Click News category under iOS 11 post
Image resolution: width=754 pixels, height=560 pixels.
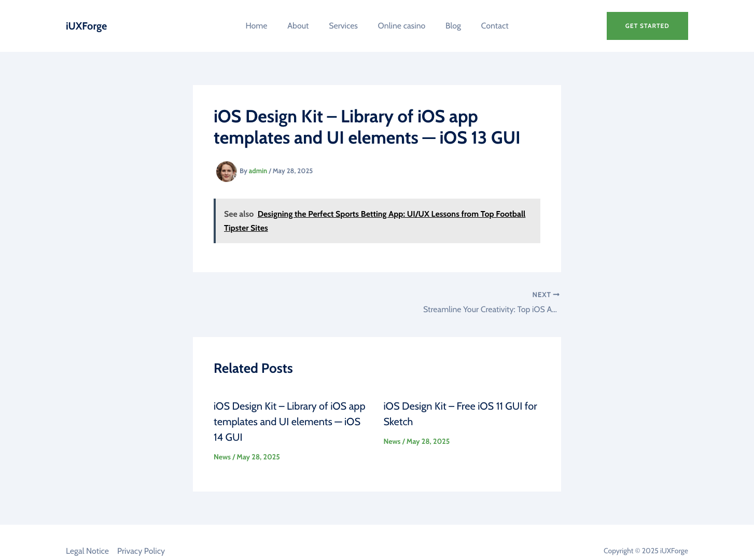[392, 441]
